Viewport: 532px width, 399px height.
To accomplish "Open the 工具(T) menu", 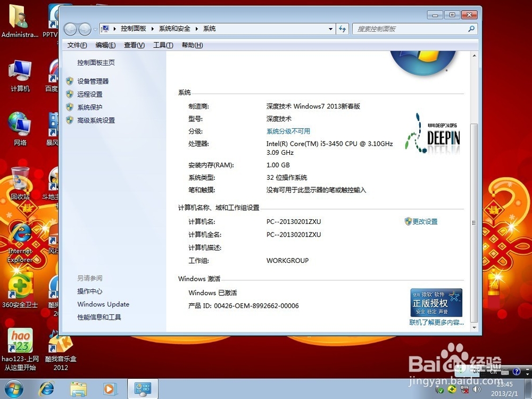I will pyautogui.click(x=163, y=45).
